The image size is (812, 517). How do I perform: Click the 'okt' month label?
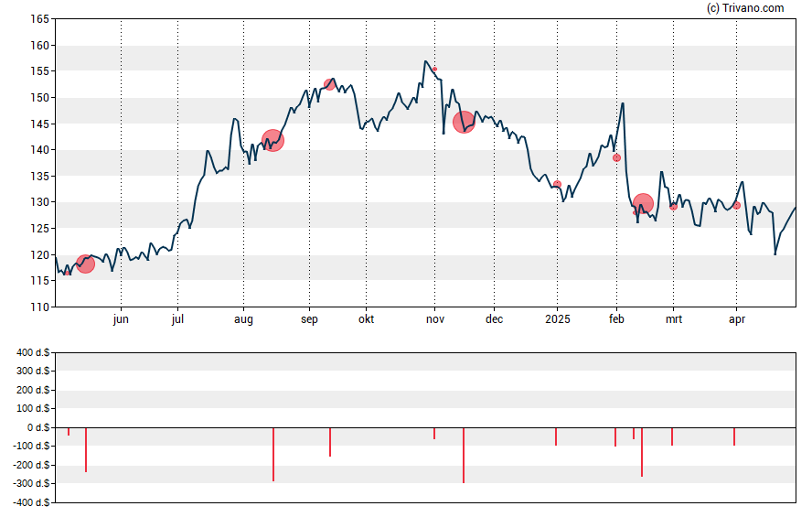coord(366,319)
